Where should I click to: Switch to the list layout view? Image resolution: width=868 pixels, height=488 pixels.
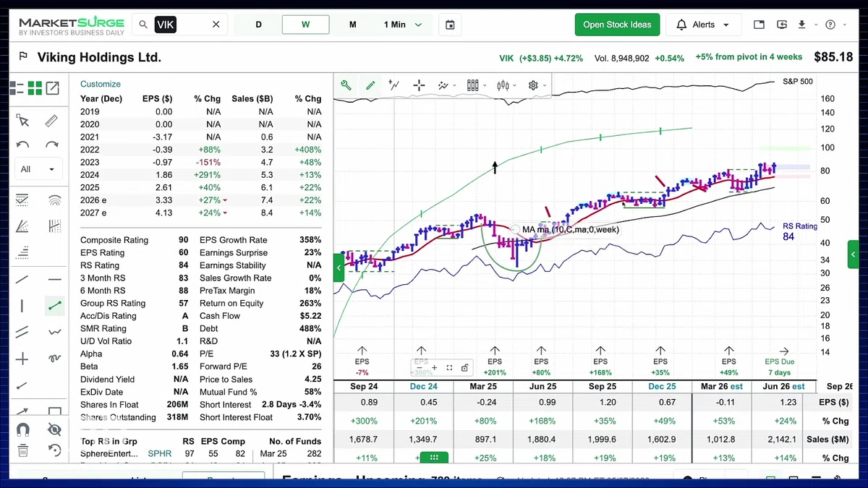point(17,88)
